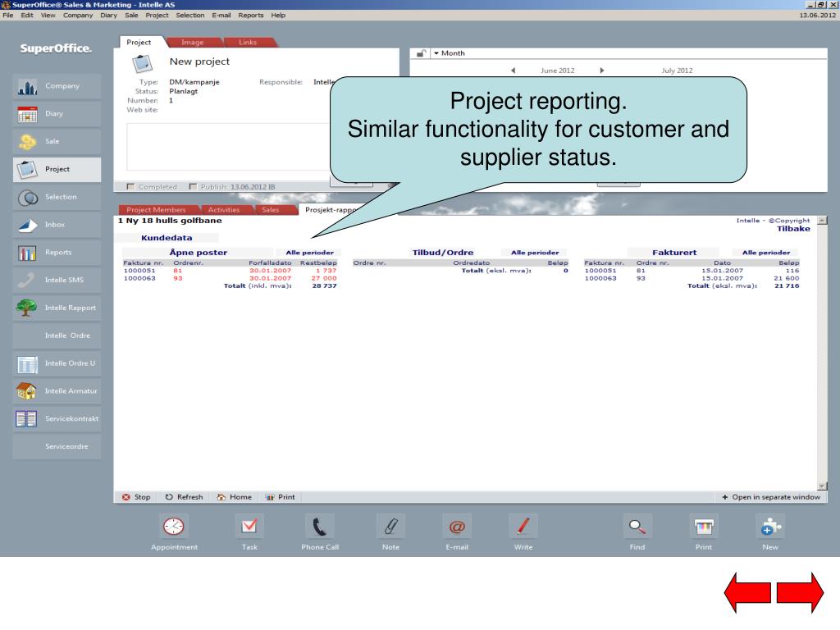Go to previous month arrow
Image resolution: width=840 pixels, height=630 pixels.
[513, 71]
